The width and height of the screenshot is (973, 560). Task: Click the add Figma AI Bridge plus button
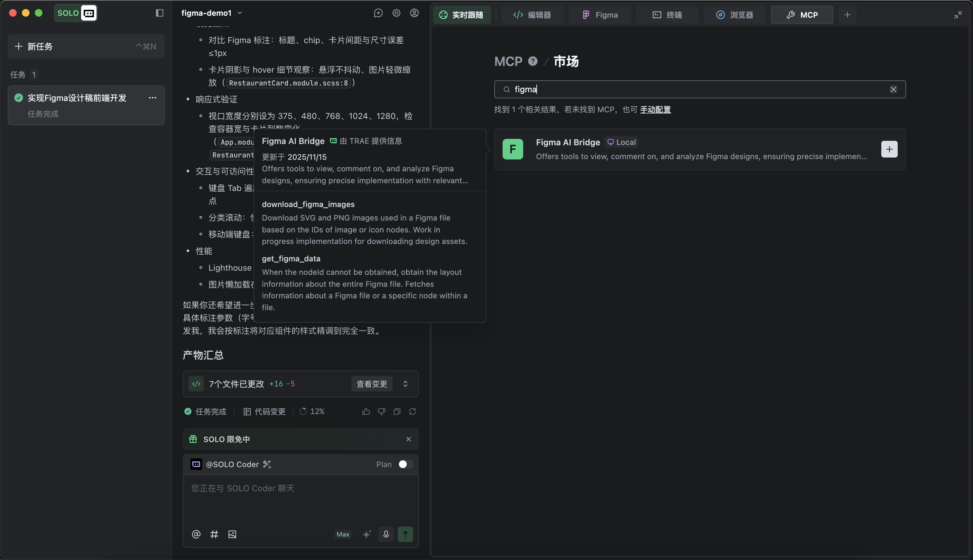tap(889, 149)
